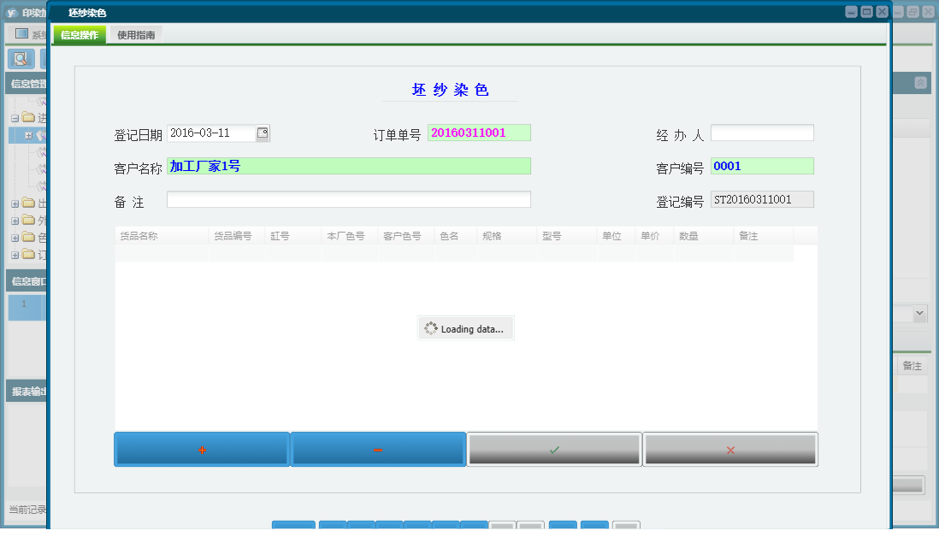Select the 客户名称 field 加工厂家1号
Image resolution: width=939 pixels, height=560 pixels.
pyautogui.click(x=348, y=166)
